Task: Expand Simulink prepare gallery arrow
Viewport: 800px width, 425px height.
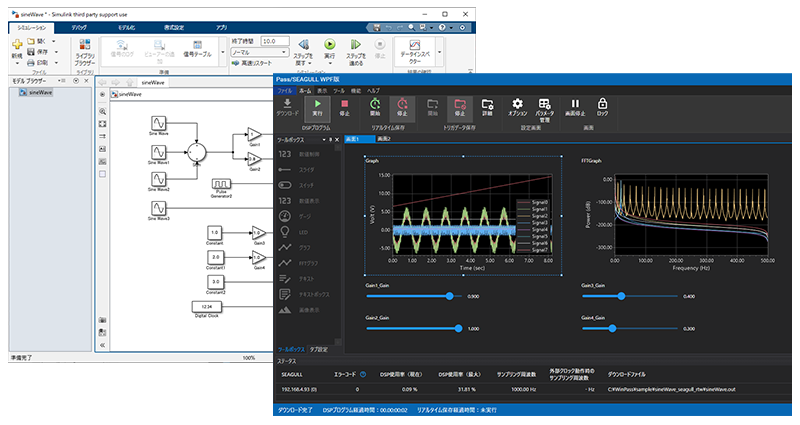Action: click(222, 52)
